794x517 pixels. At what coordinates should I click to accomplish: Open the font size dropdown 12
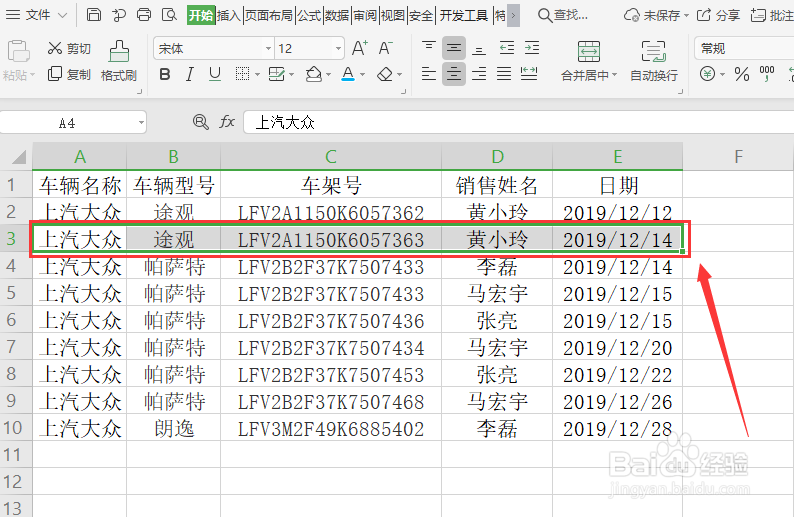(x=338, y=49)
